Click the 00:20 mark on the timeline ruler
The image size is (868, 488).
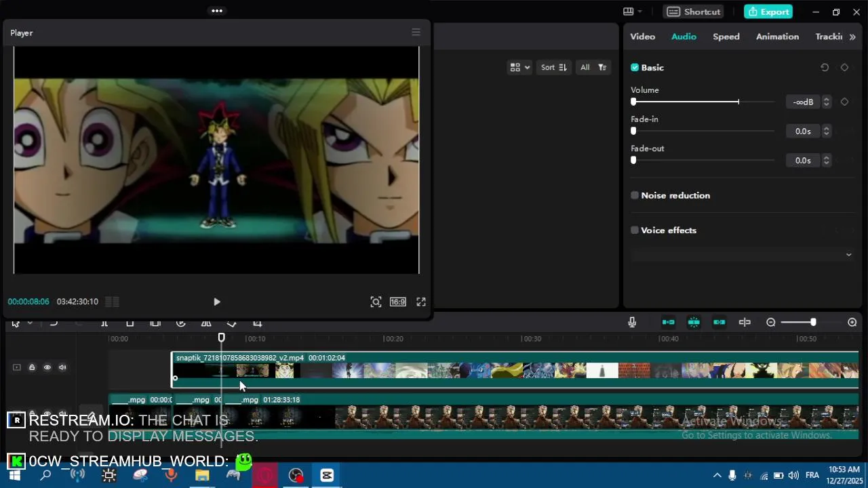tap(393, 339)
